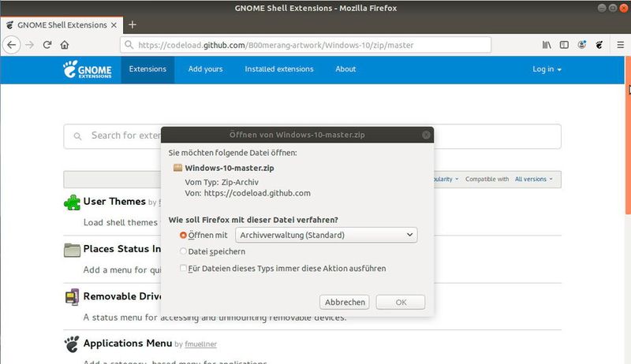Viewport: 631px width, 364px height.
Task: Confirm the dialog with OK
Action: (401, 302)
